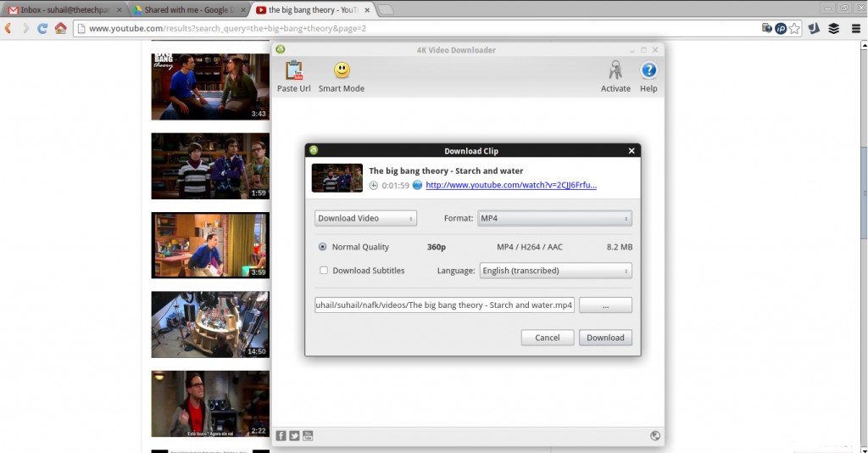The width and height of the screenshot is (868, 453).
Task: Click the IP extension icon in browser
Action: (781, 29)
